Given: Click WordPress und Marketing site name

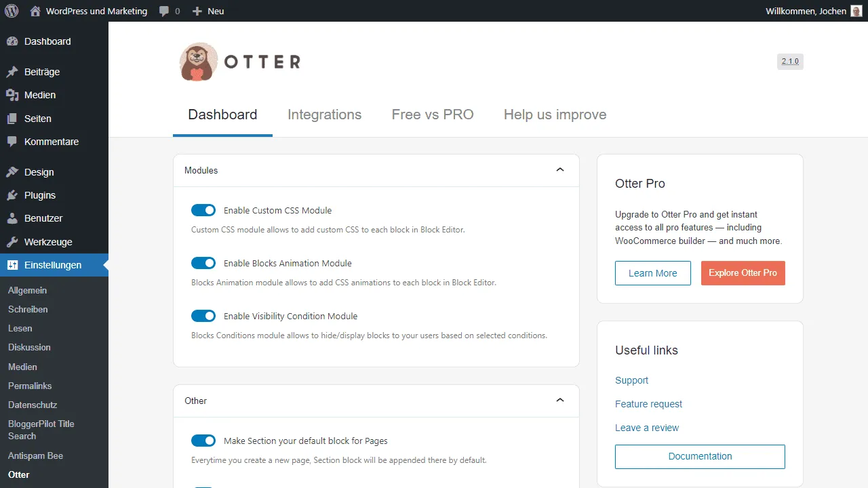Looking at the screenshot, I should pyautogui.click(x=97, y=11).
